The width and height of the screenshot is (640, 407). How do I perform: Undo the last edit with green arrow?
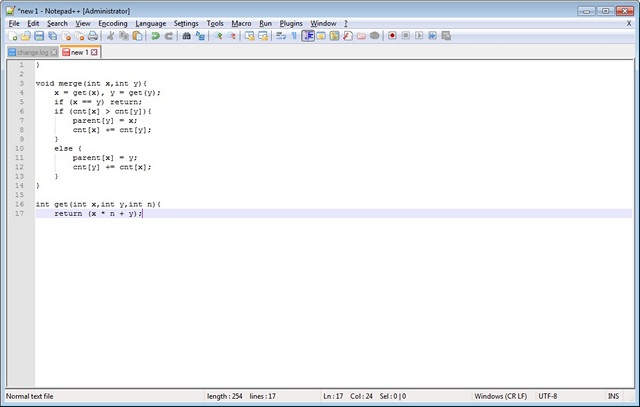point(155,36)
